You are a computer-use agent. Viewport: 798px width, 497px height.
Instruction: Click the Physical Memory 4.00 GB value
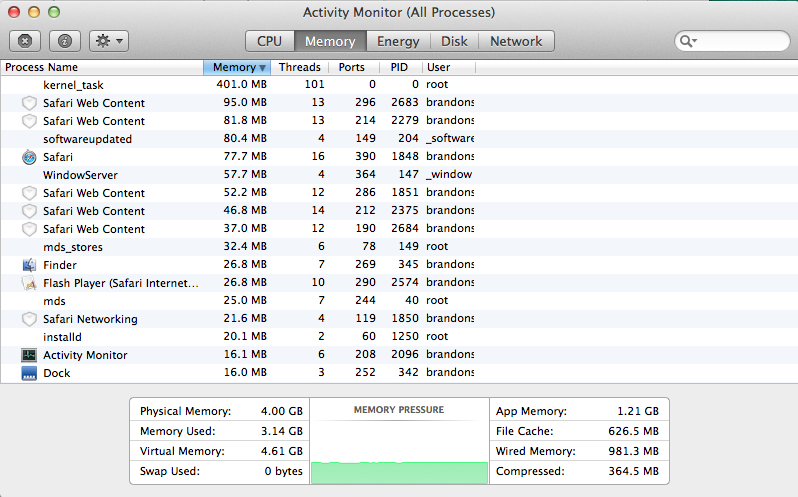pyautogui.click(x=281, y=411)
